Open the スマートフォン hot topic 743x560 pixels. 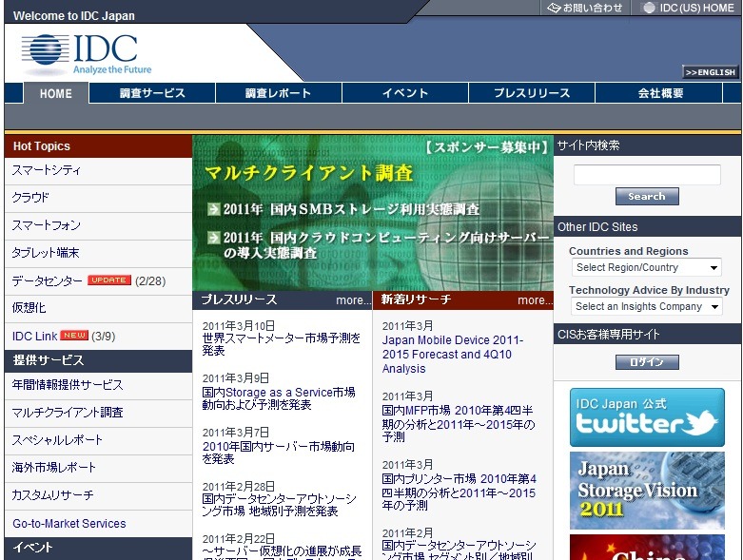click(46, 224)
